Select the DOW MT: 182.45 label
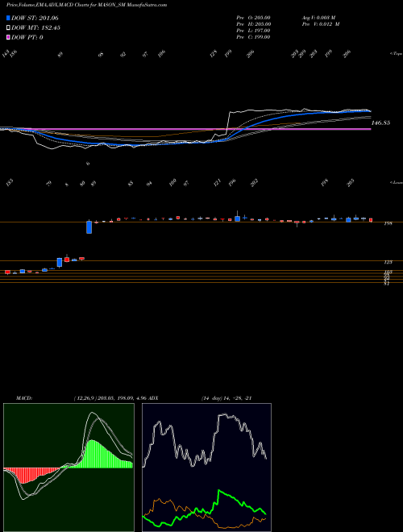Viewport: 403px width, 532px height. [x=36, y=28]
